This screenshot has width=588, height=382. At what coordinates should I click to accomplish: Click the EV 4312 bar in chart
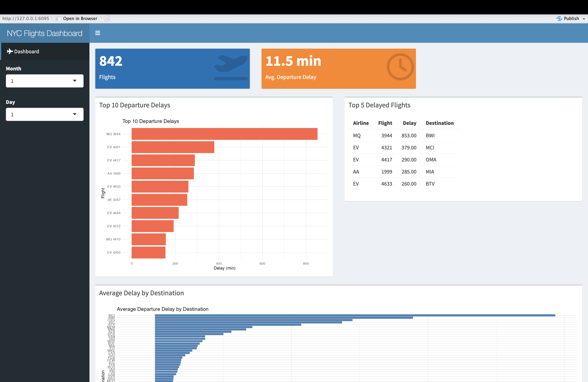click(153, 226)
